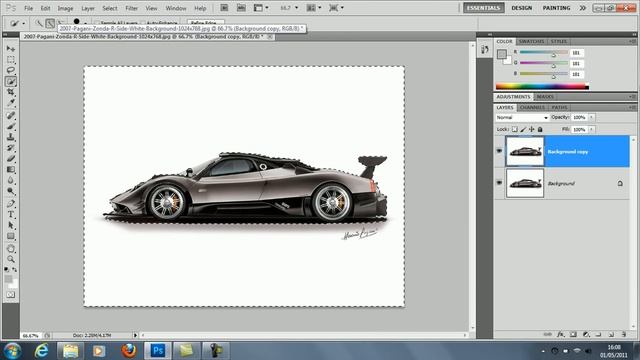Viewport: 640px width, 360px height.
Task: Select the Horizontal Type tool
Action: click(x=11, y=214)
